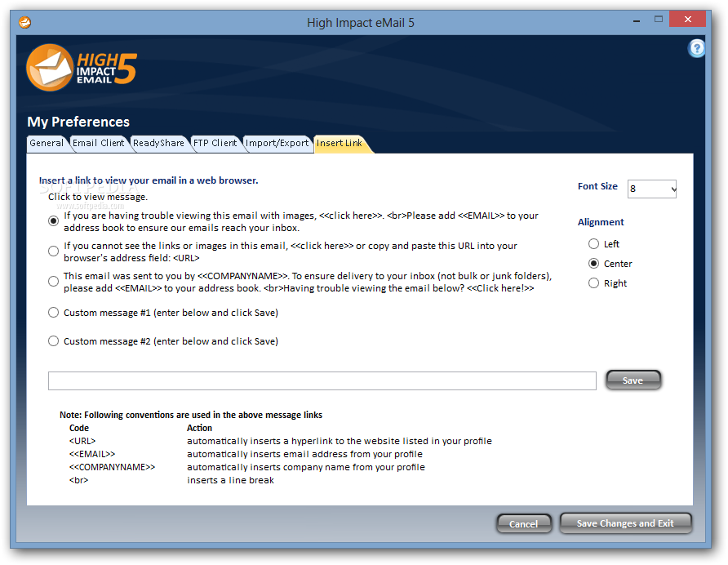Switch to the General tab
Screen dimensions: 728x565
pos(47,143)
